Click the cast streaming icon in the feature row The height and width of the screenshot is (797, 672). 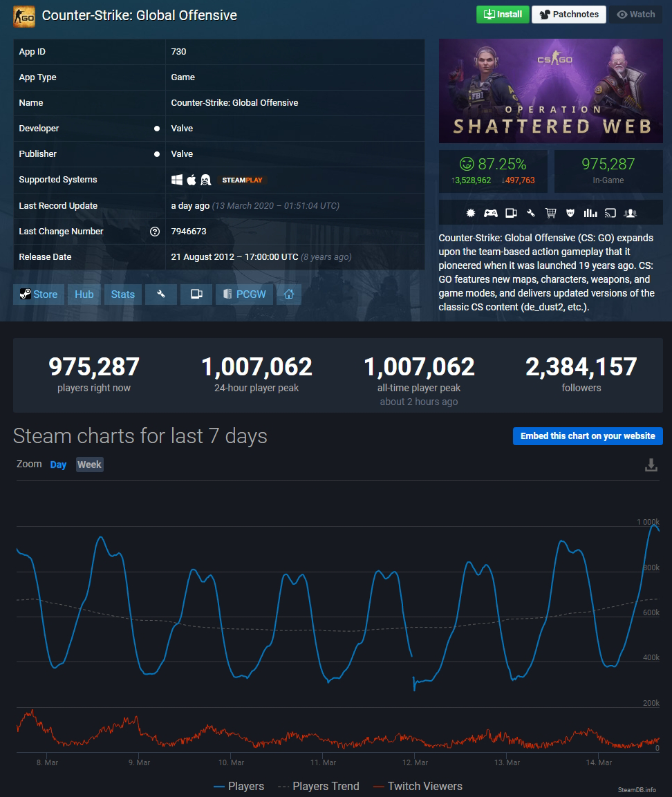point(610,213)
